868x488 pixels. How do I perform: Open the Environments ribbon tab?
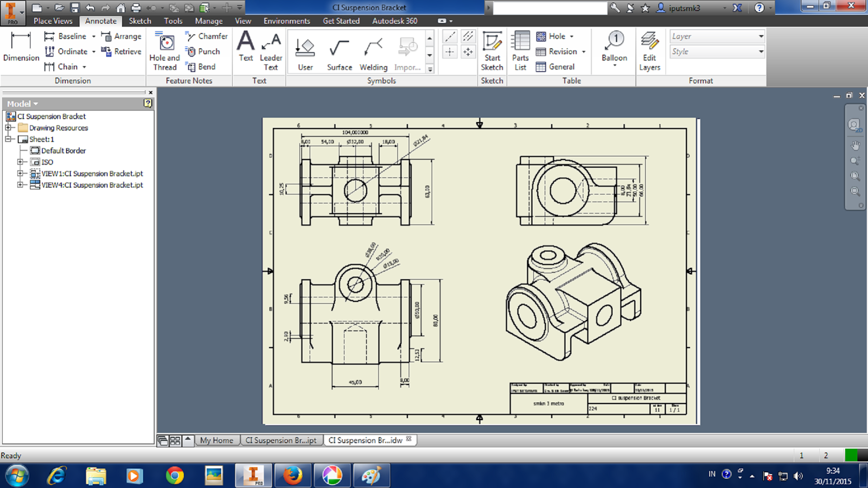click(287, 21)
